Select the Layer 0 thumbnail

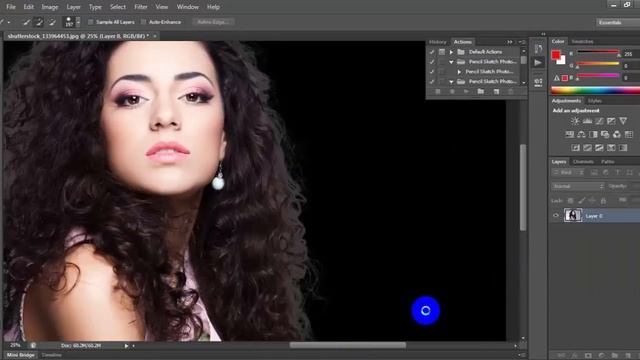[x=573, y=215]
